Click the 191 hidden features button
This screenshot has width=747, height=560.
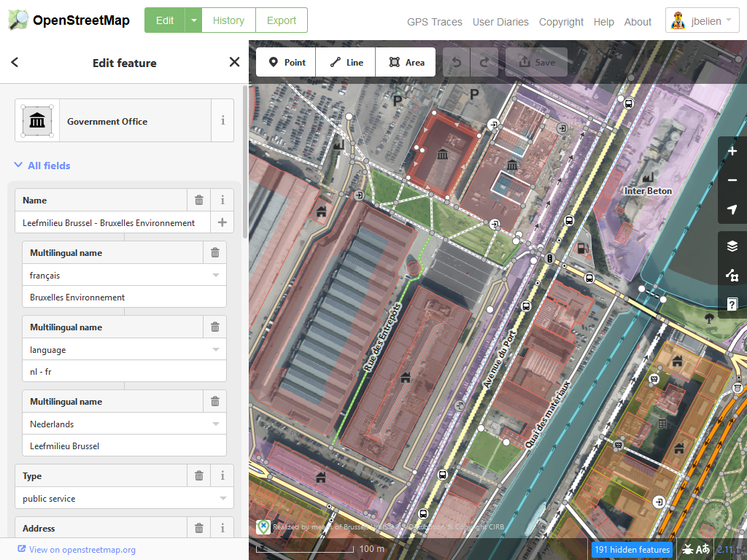pos(632,550)
